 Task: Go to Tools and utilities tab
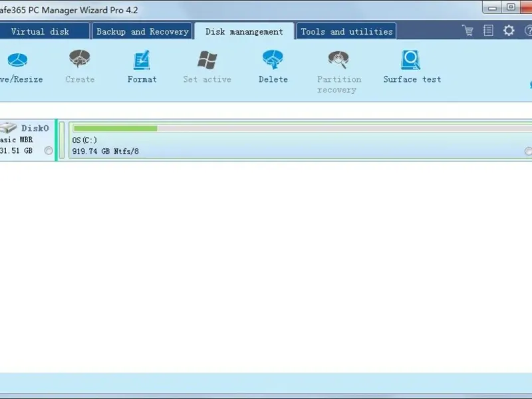346,31
